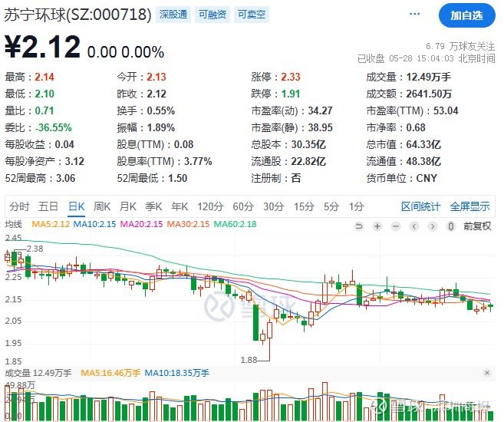Click the MA60:2.18 moving average legend
The width and height of the screenshot is (504, 422).
pyautogui.click(x=235, y=224)
